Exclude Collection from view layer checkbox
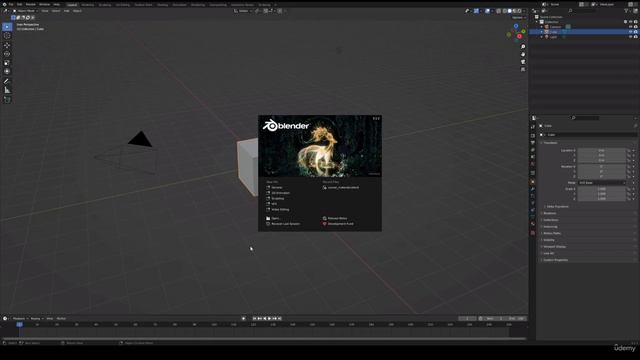640x360 pixels. coord(625,22)
